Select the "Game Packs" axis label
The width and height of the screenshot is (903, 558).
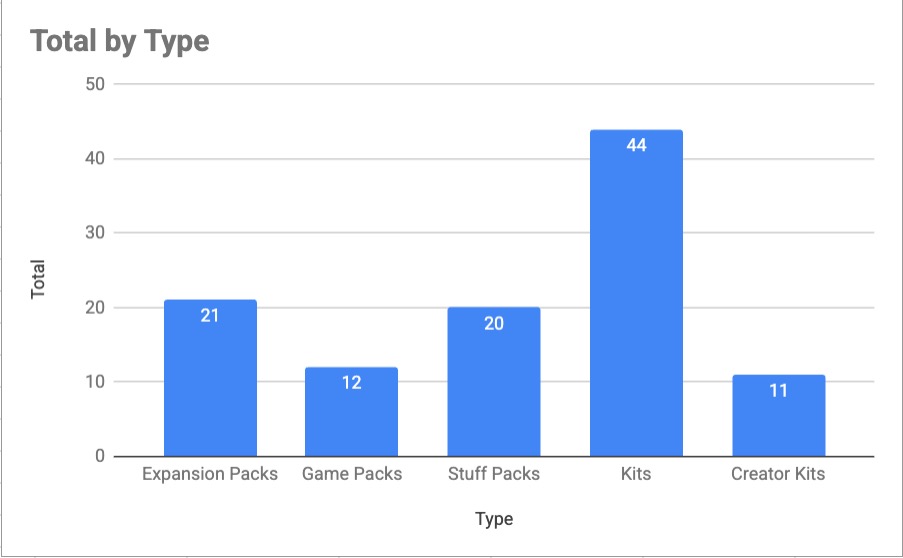click(352, 474)
